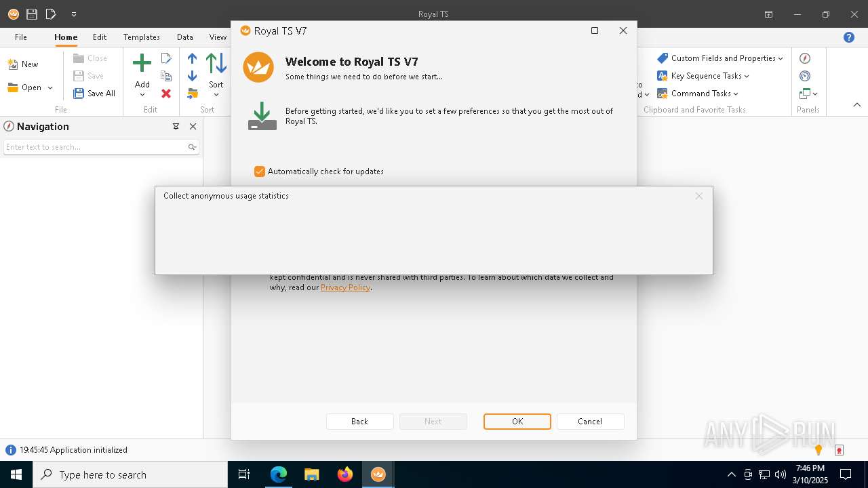Click the Application initialized status message
Viewport: 868px width, 488px height.
tap(73, 450)
